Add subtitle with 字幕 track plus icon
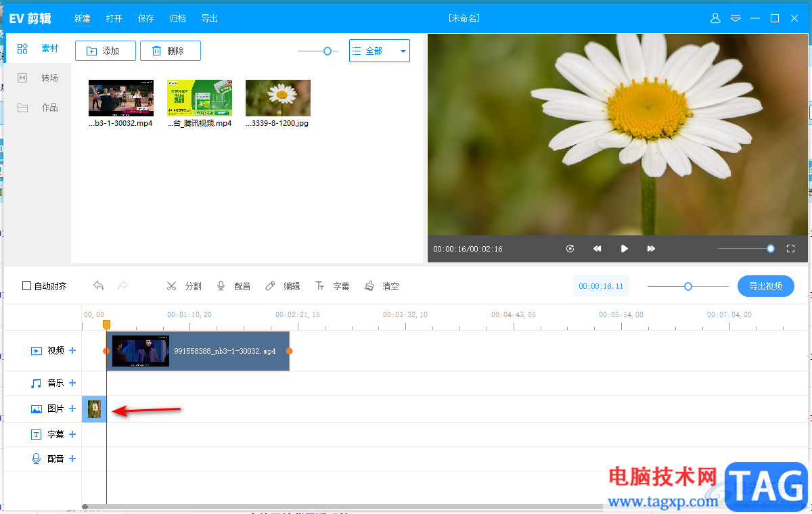 point(72,434)
